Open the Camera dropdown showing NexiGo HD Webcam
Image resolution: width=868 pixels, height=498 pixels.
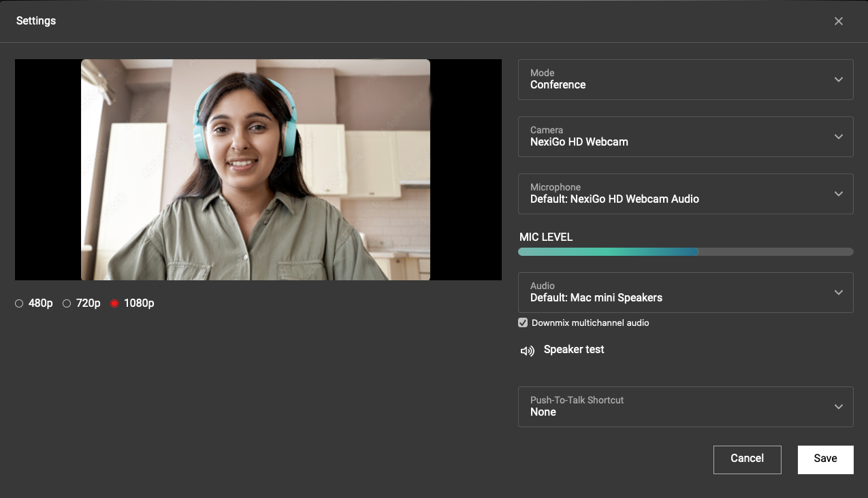click(x=686, y=137)
